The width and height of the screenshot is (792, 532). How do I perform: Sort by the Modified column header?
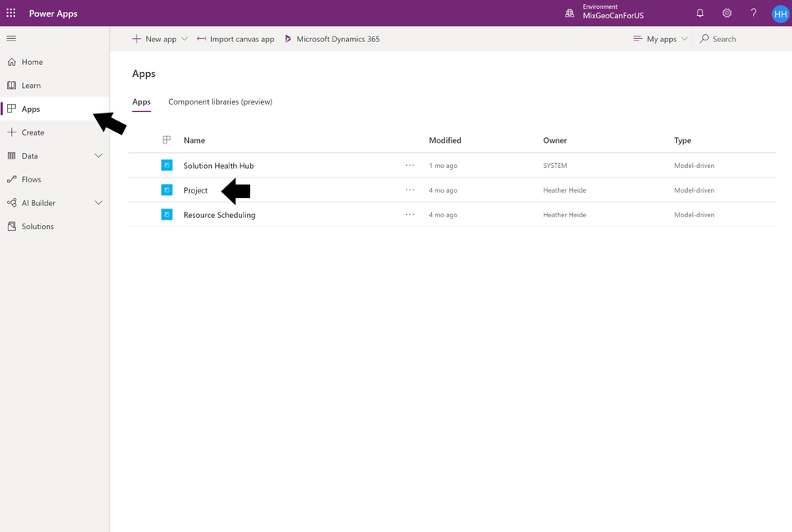[445, 140]
